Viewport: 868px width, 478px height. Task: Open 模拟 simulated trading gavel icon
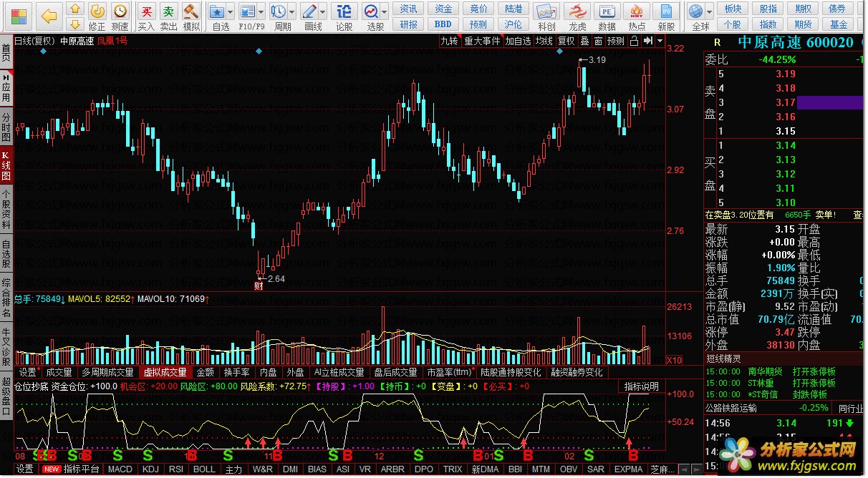(x=191, y=16)
